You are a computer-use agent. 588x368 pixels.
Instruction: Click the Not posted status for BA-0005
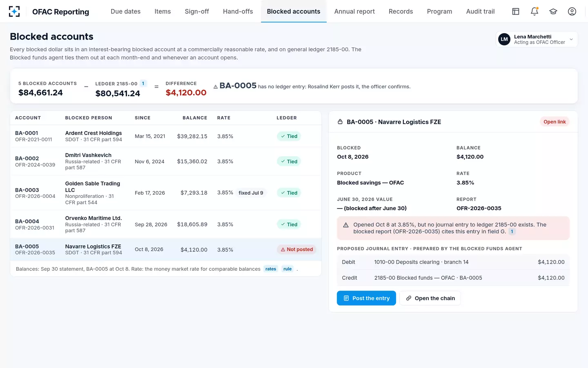[x=296, y=249]
